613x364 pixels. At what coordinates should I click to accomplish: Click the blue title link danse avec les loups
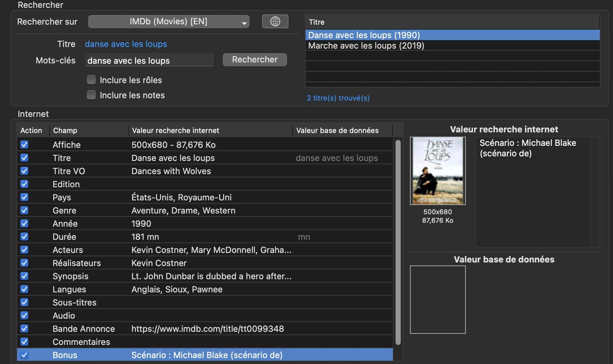pos(126,44)
